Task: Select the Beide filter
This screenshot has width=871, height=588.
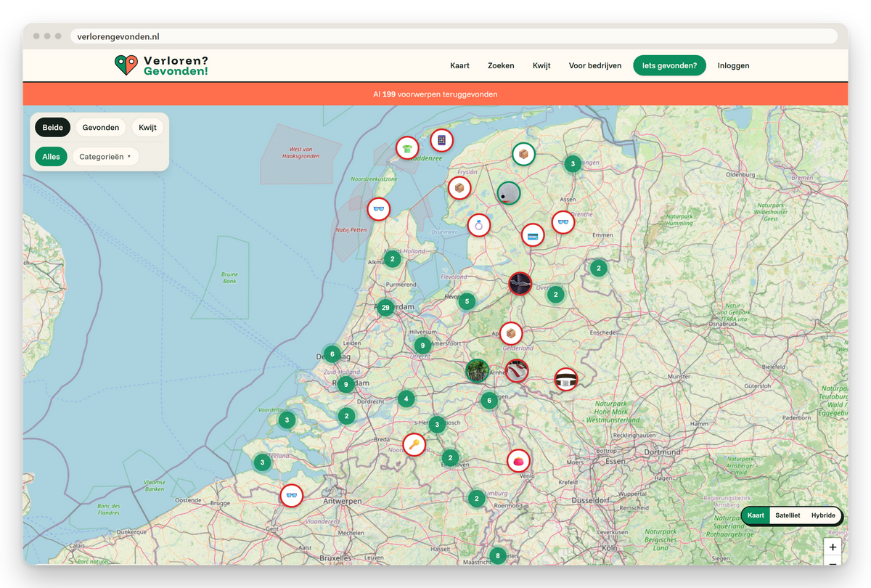Action: [x=53, y=127]
